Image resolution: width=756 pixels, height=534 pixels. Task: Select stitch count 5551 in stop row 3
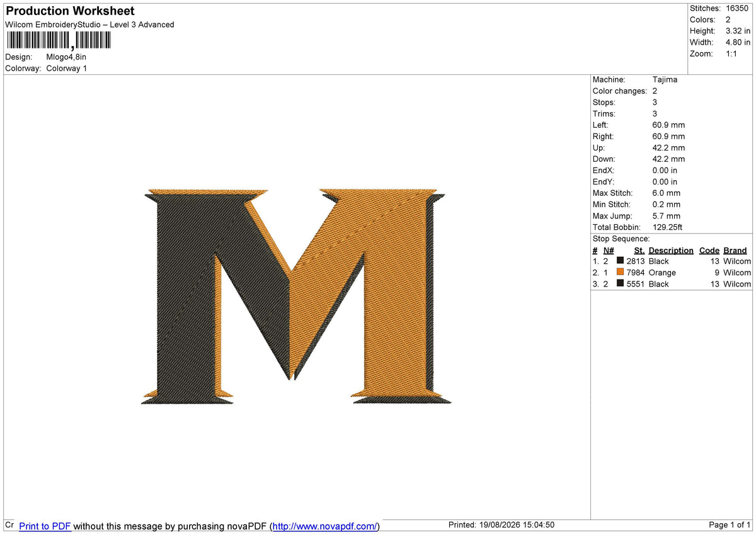point(636,283)
